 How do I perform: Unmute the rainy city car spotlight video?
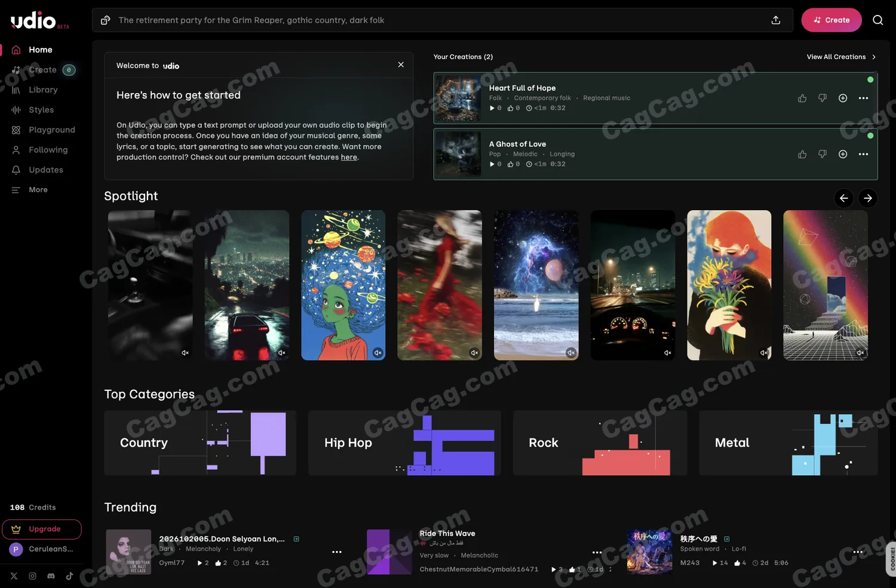tap(281, 353)
